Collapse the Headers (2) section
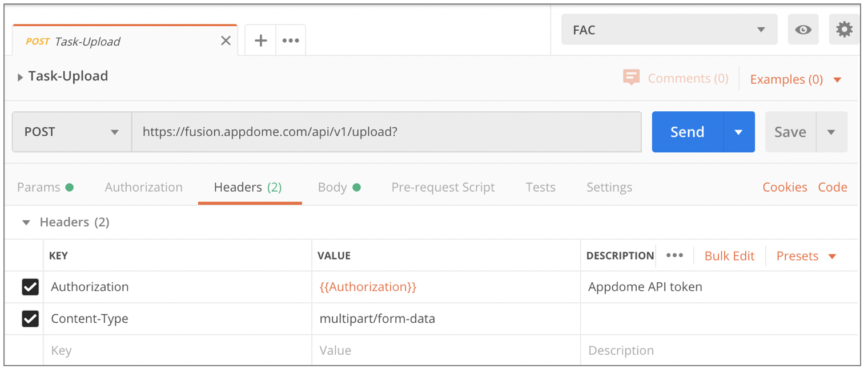Viewport: 868px width, 373px height. (x=26, y=222)
